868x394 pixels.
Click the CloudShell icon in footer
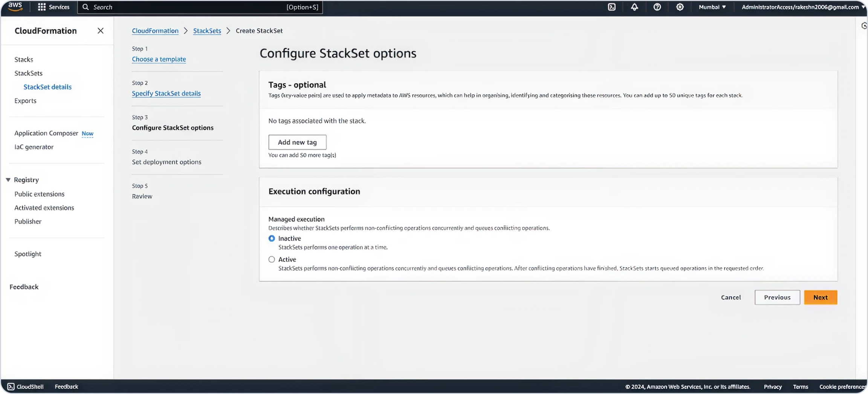click(x=11, y=386)
